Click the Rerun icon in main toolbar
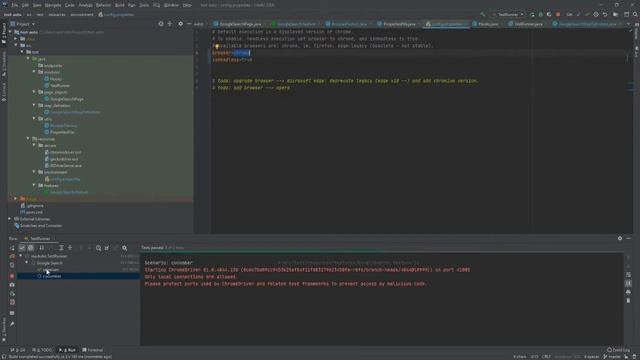 coord(532,15)
